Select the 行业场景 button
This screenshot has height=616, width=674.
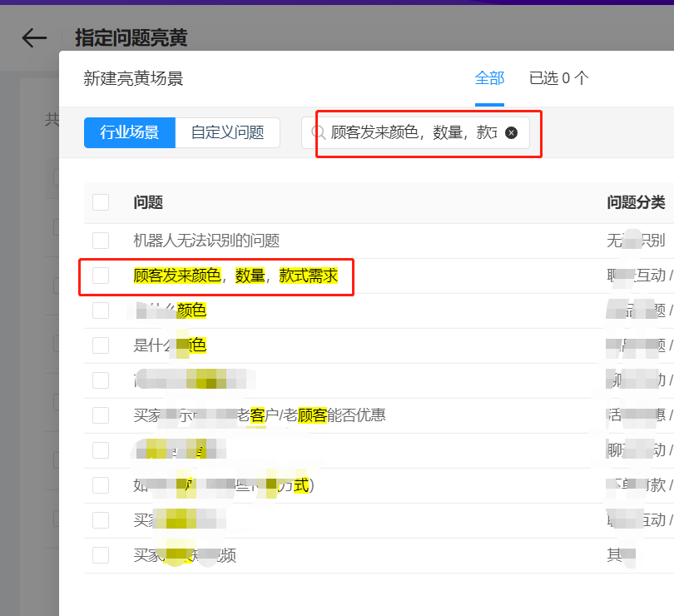(130, 132)
